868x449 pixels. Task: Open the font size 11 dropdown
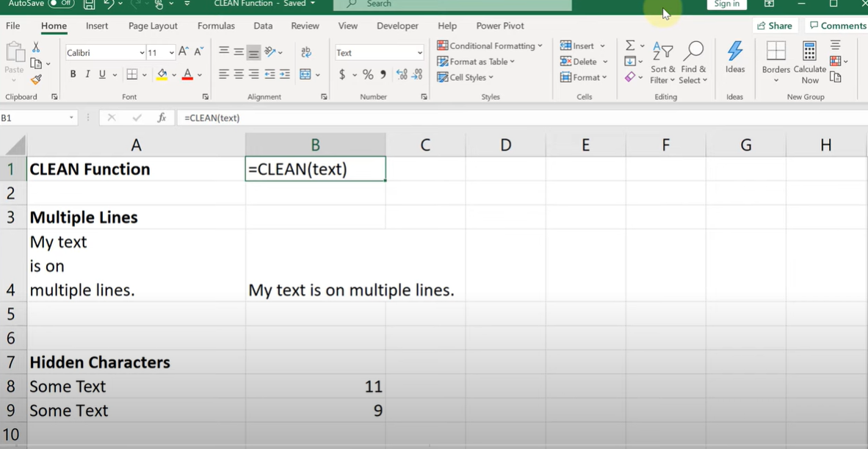pyautogui.click(x=172, y=53)
